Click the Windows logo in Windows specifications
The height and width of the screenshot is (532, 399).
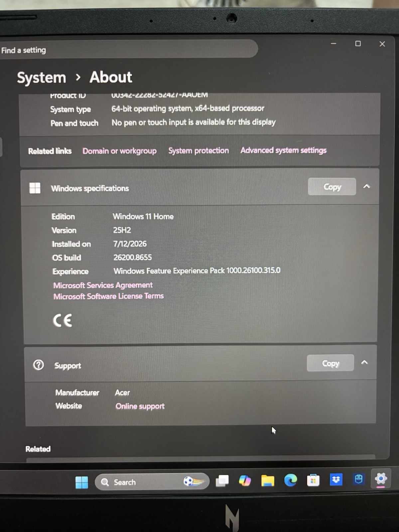(x=35, y=188)
